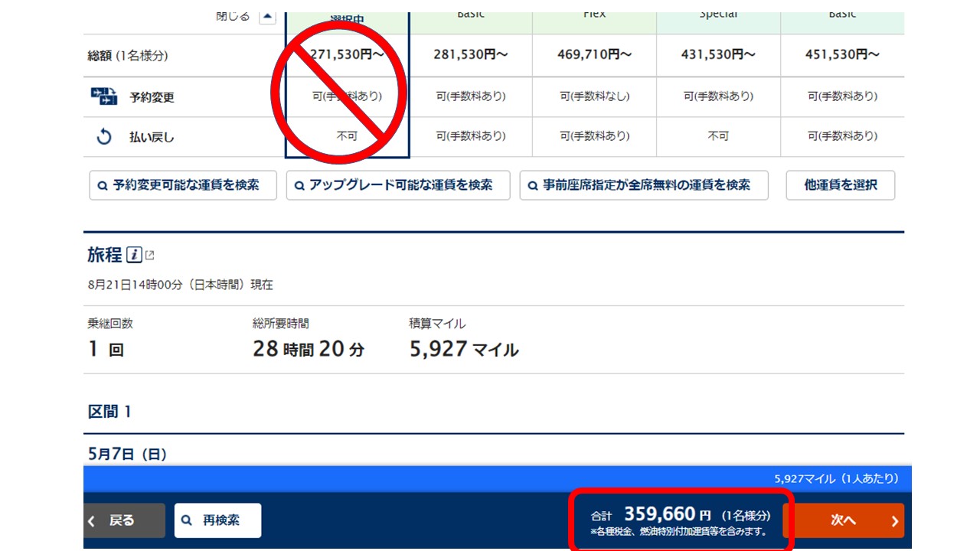Open the 旅程 info icon
980x551 pixels.
coord(134,255)
